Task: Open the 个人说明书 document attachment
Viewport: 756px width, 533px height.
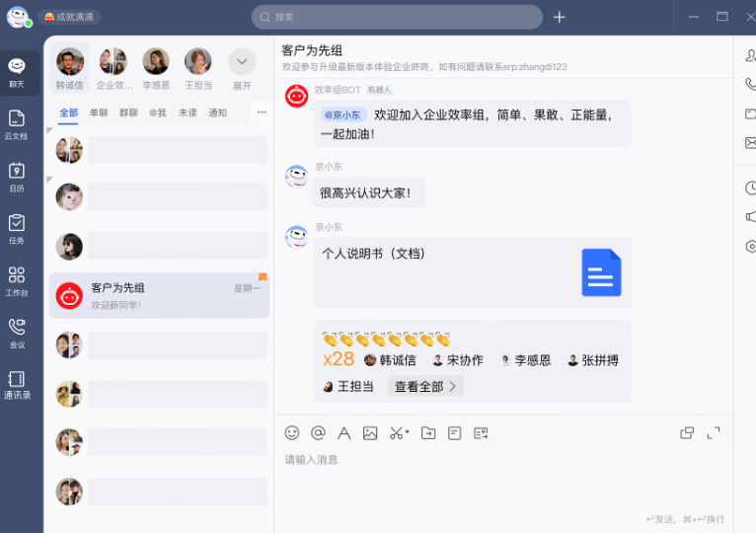Action: coord(472,271)
